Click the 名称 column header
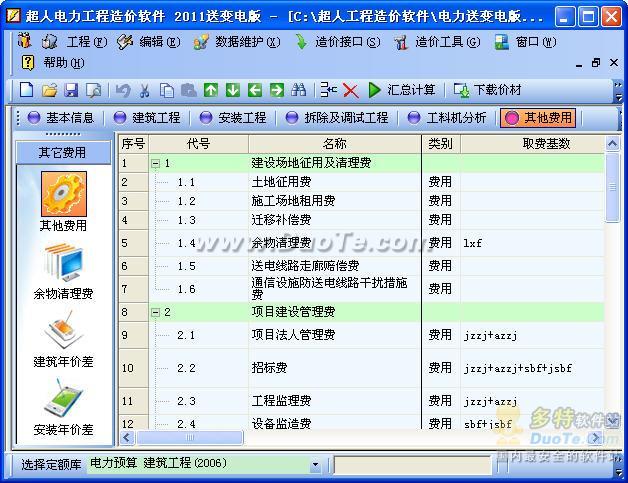Viewport: 628px width, 483px height. click(x=335, y=143)
